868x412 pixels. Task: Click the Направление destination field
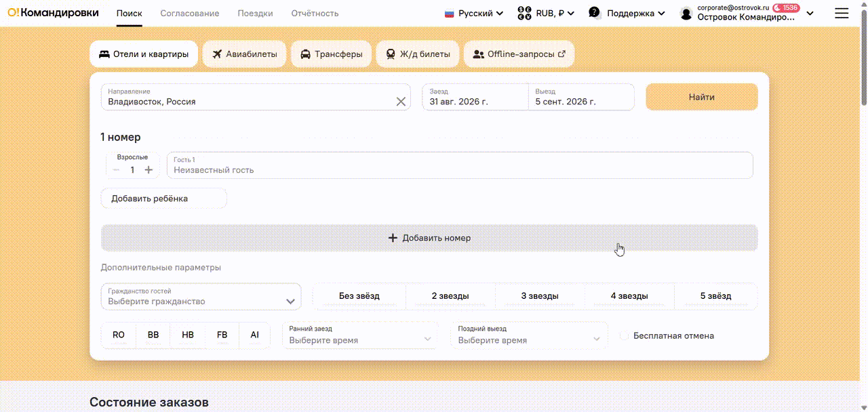256,97
